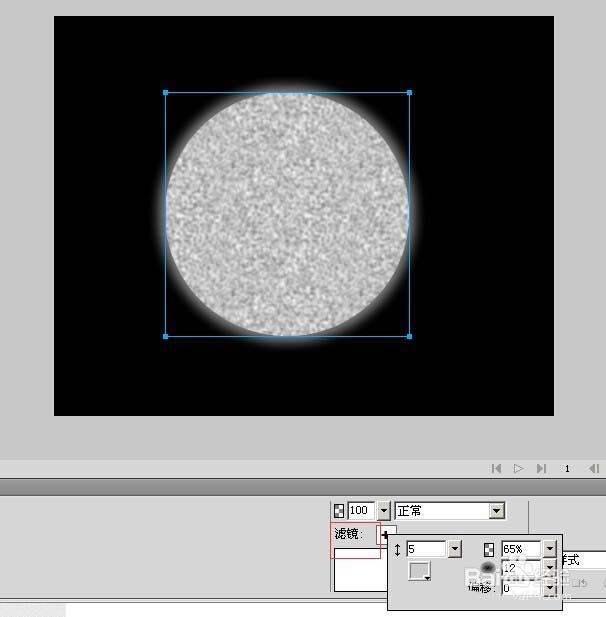Jump to the last frame

pos(541,468)
